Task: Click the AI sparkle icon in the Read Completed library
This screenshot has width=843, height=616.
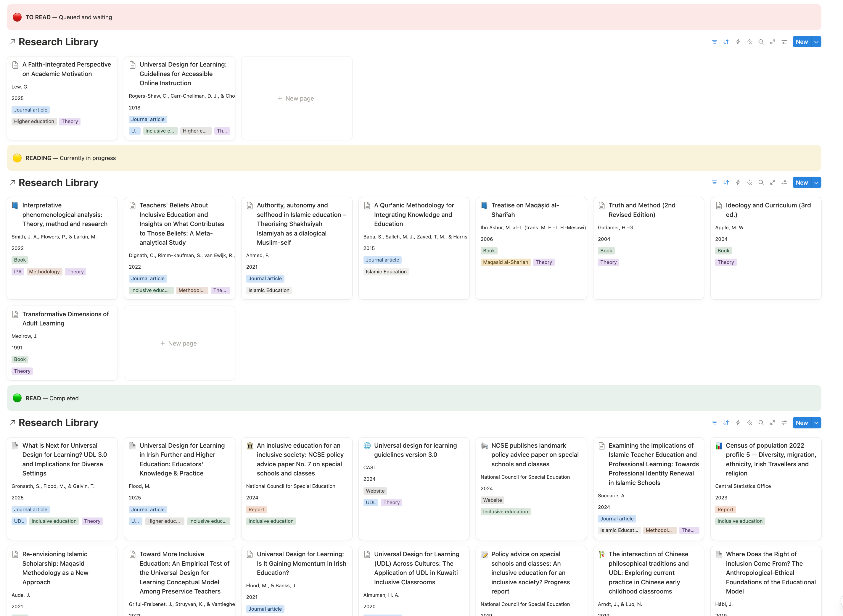Action: pyautogui.click(x=749, y=423)
